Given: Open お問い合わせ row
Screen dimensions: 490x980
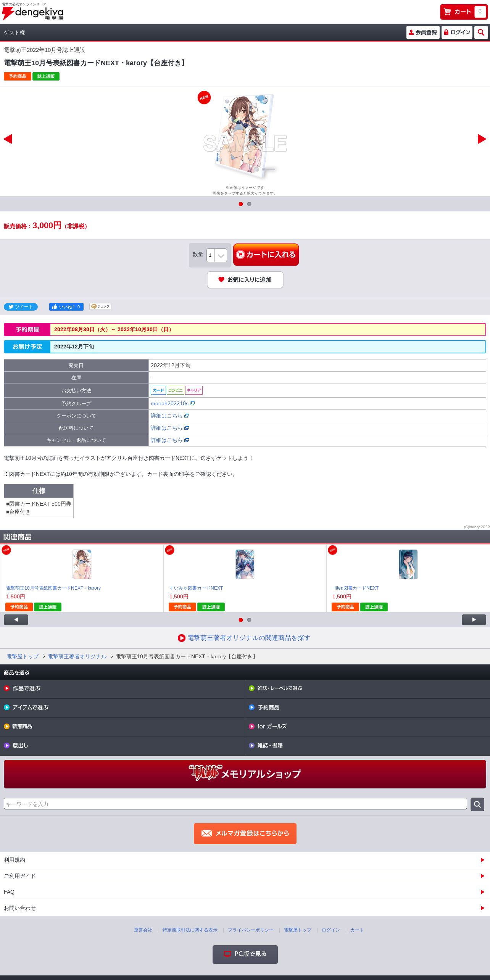Looking at the screenshot, I should click(245, 908).
